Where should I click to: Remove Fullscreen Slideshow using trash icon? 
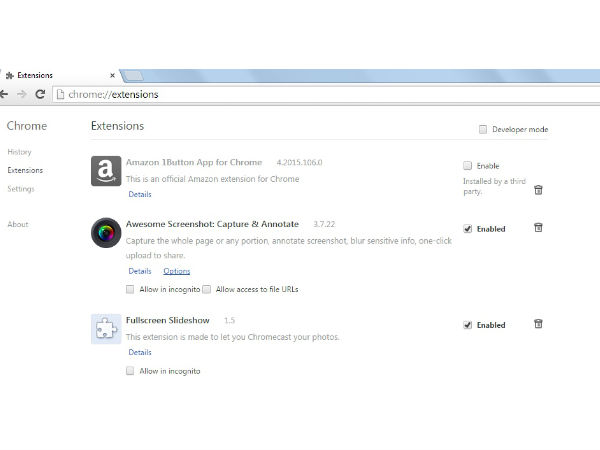point(538,324)
